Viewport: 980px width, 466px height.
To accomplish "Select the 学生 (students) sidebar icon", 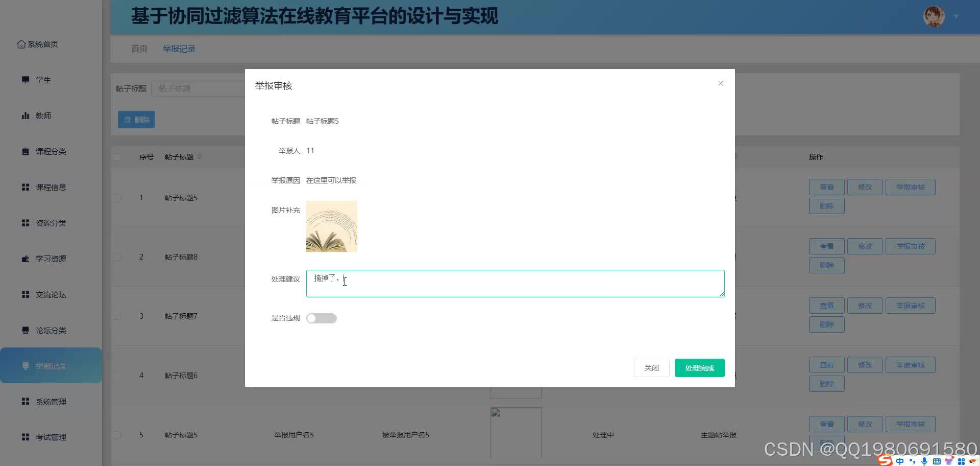I will (26, 80).
